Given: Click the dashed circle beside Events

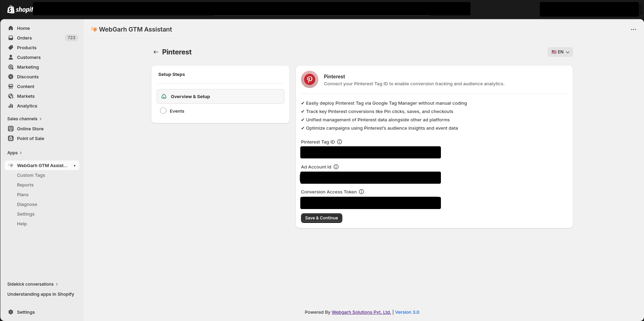Looking at the screenshot, I should [163, 111].
